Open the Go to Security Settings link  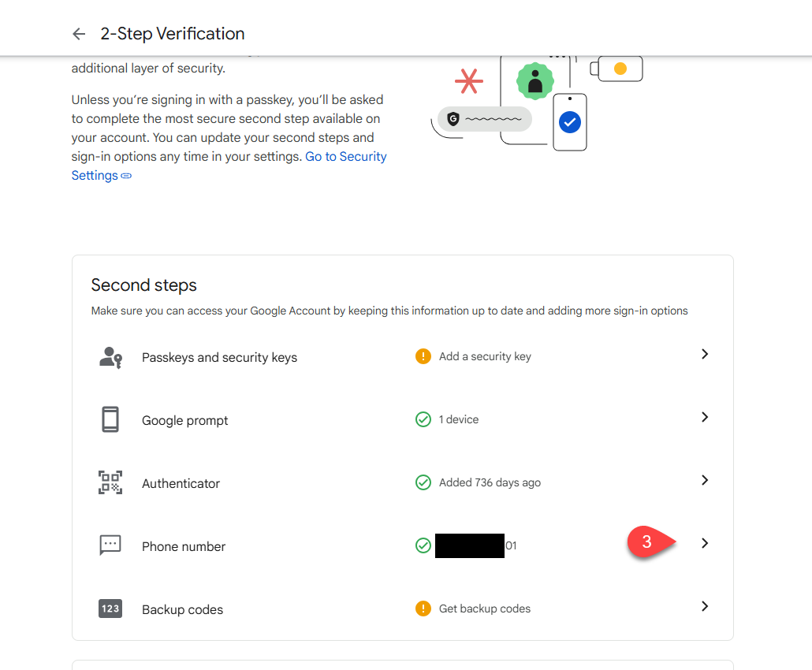coord(345,157)
